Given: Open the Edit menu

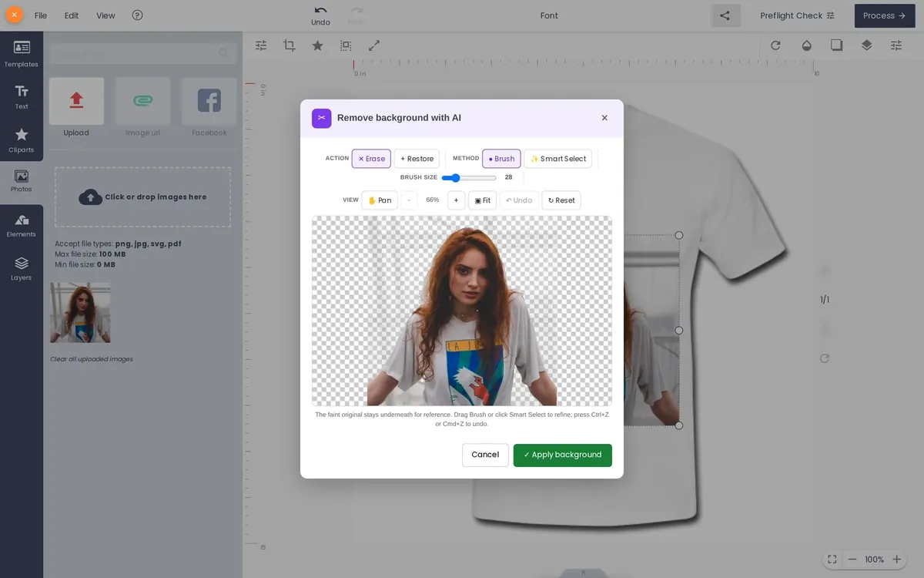Looking at the screenshot, I should coord(72,15).
